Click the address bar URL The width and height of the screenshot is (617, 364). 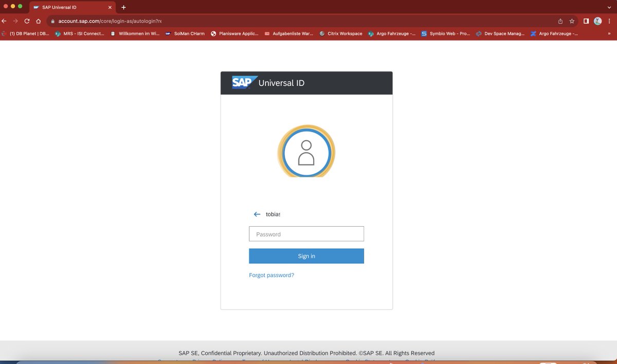(110, 21)
